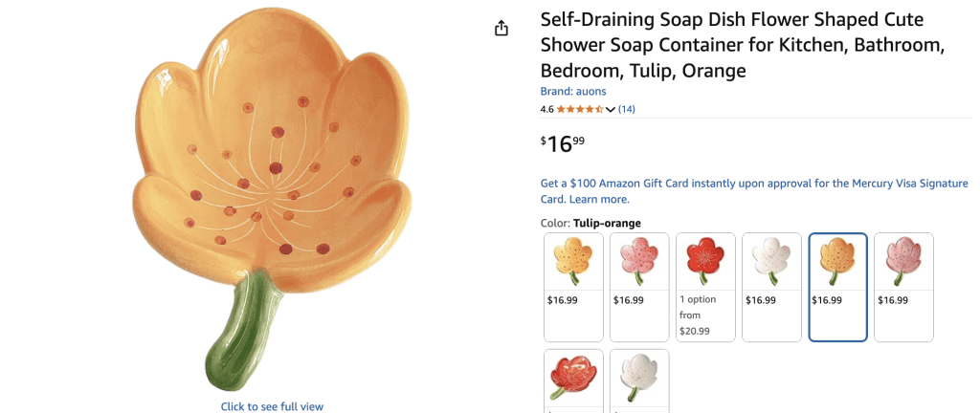Select the white tulip swatch in second row
980x413 pixels.
(x=639, y=380)
